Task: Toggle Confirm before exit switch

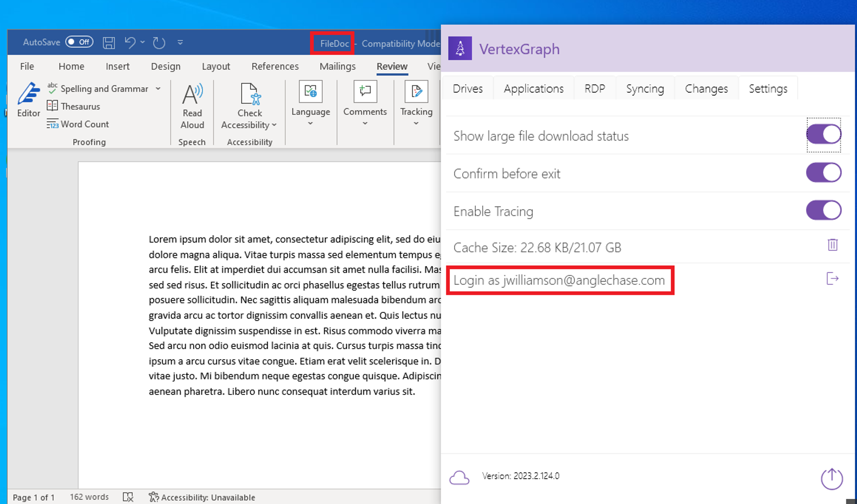Action: [824, 173]
